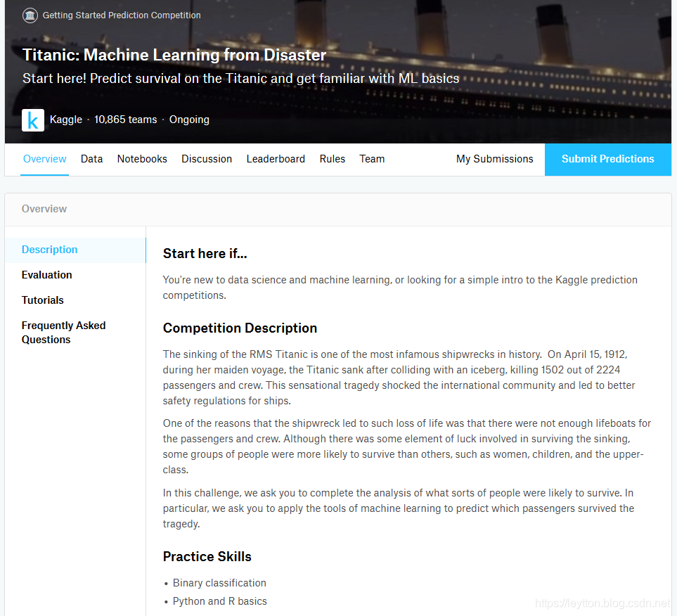
Task: Click the 'Practice Skills' heading
Action: pyautogui.click(x=207, y=557)
